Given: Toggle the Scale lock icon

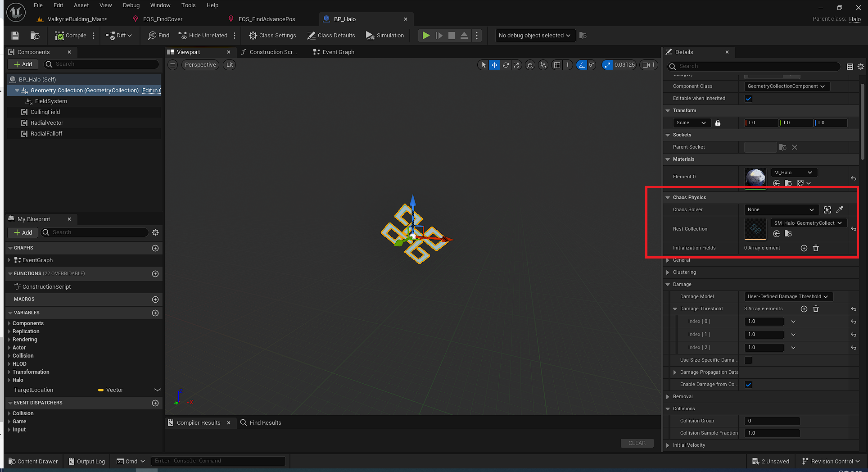Looking at the screenshot, I should tap(718, 123).
